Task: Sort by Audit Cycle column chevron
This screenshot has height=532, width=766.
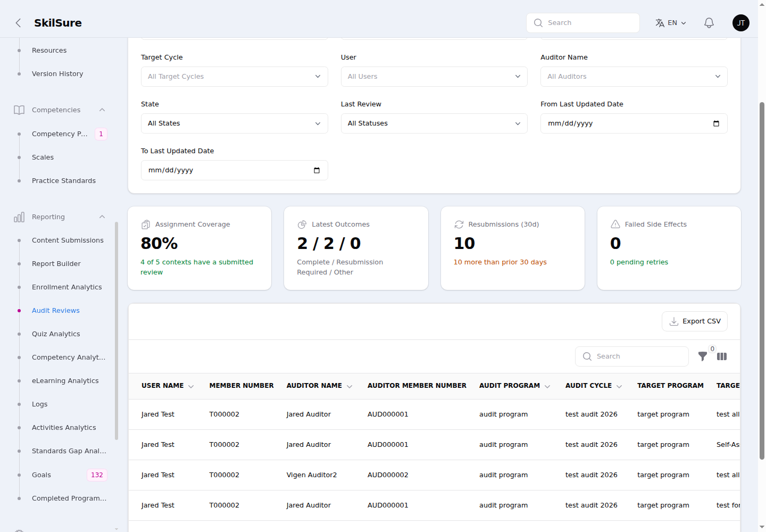Action: [x=619, y=386]
